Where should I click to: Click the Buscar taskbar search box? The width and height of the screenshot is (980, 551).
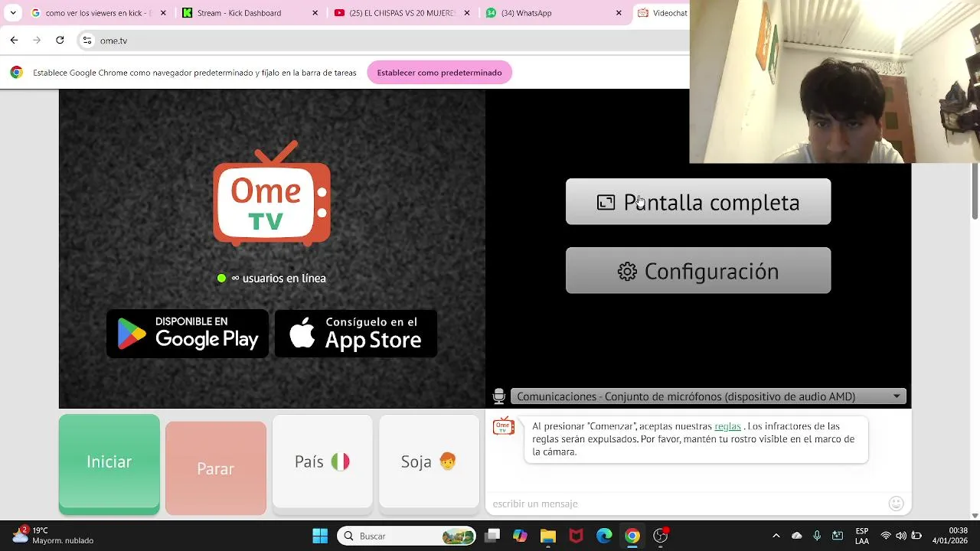[407, 536]
